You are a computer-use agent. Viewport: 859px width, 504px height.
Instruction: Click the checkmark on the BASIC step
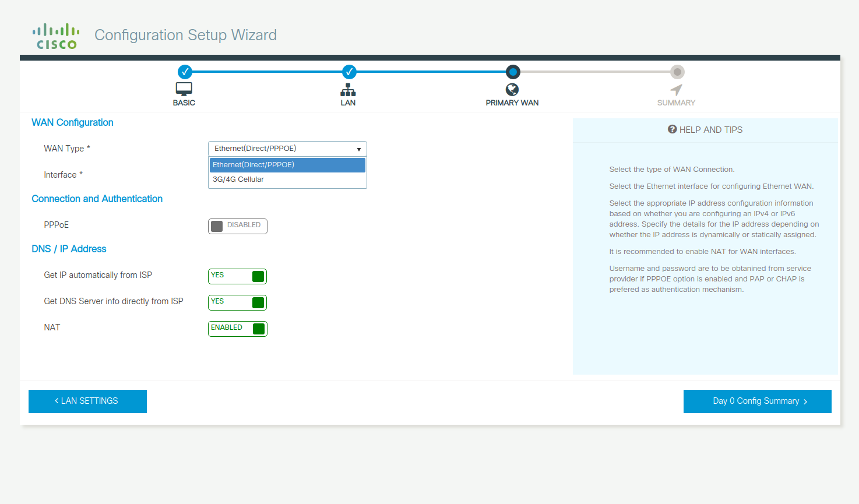tap(185, 72)
